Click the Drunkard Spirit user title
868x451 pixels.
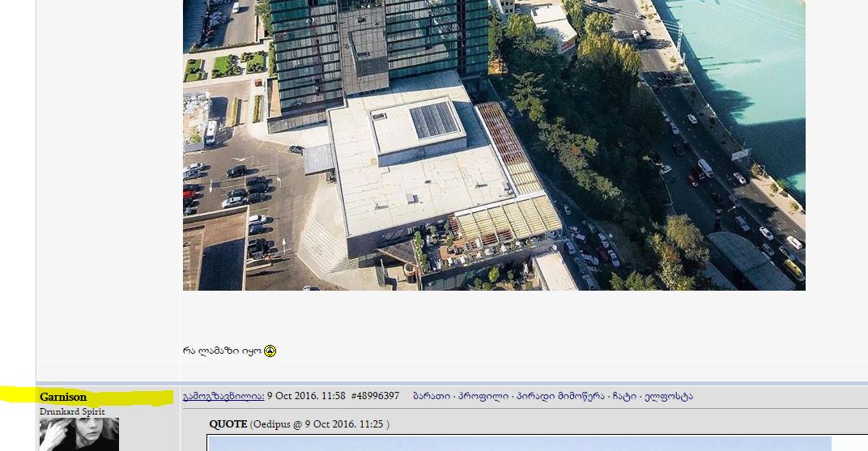72,411
